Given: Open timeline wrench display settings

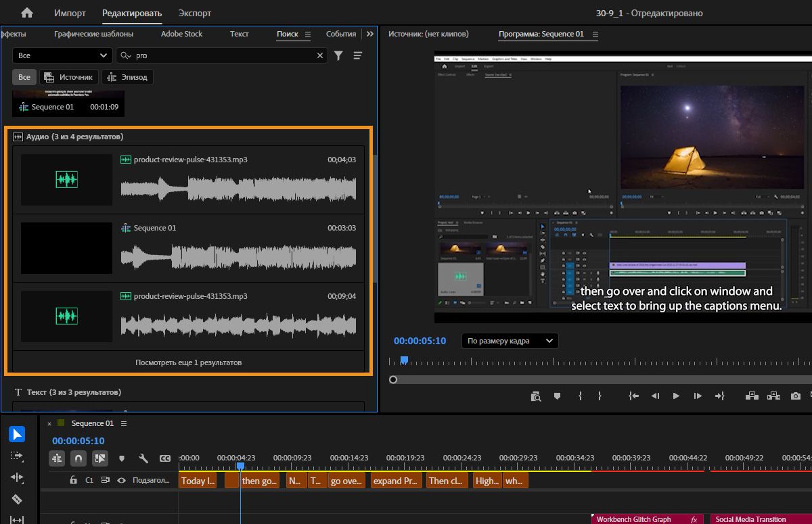Looking at the screenshot, I should pyautogui.click(x=143, y=458).
